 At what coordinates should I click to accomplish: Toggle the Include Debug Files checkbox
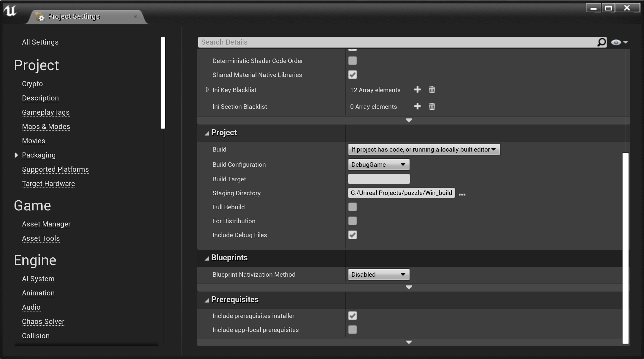click(x=353, y=235)
